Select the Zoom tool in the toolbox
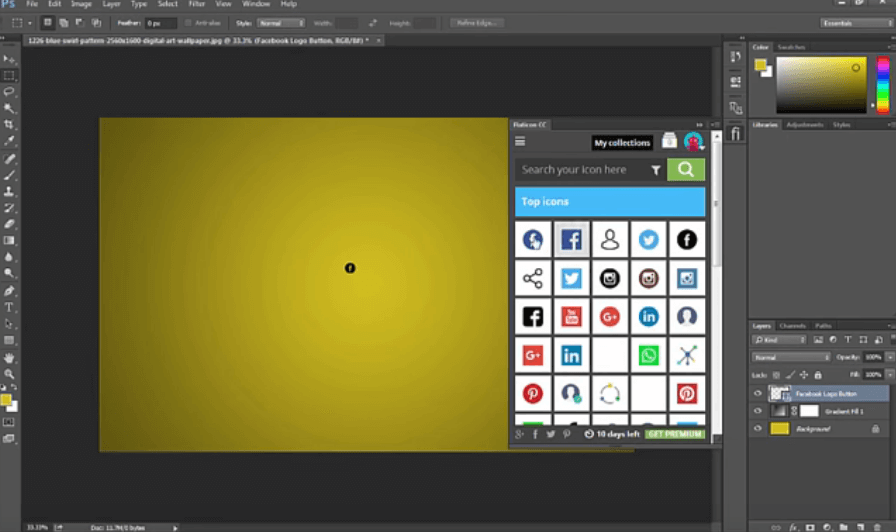This screenshot has width=896, height=532. tap(9, 374)
